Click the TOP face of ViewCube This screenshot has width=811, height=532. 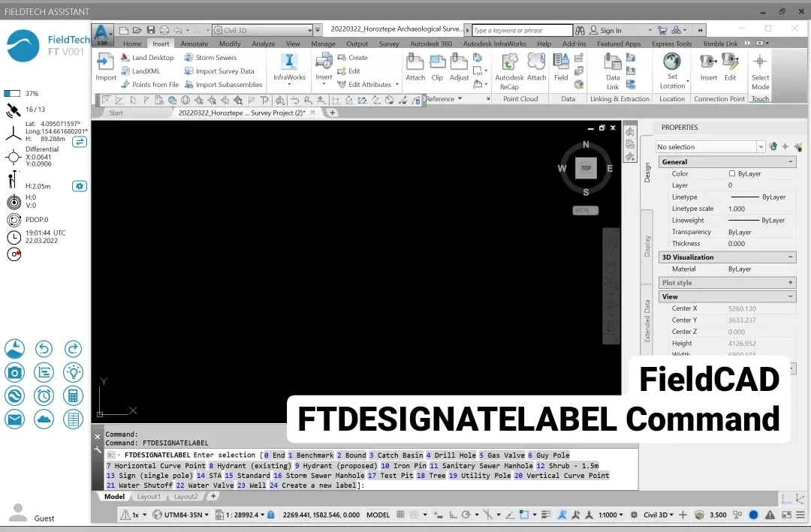coord(586,168)
